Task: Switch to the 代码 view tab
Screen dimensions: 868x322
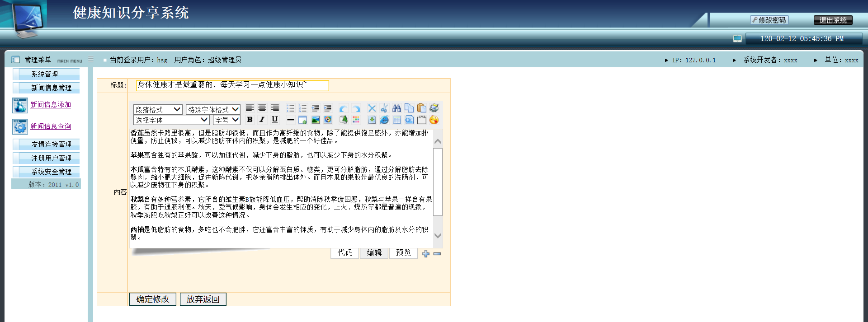Action: tap(345, 253)
